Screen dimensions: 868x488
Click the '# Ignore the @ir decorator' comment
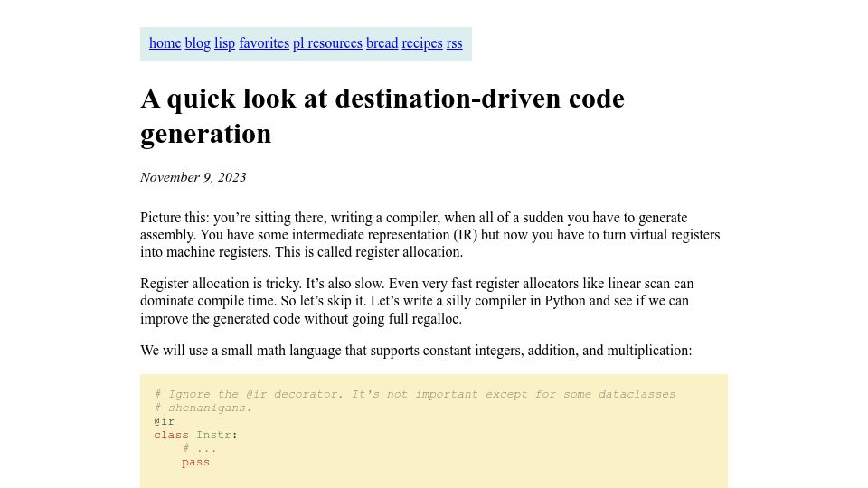click(x=415, y=394)
